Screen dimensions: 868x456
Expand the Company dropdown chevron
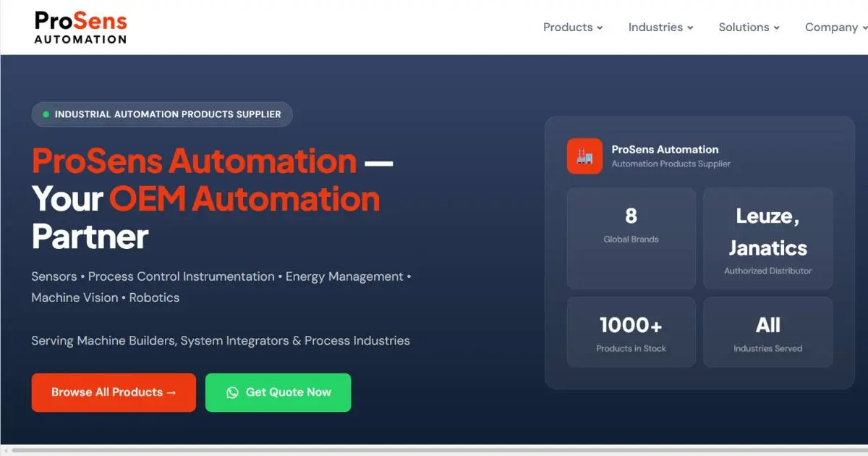(x=864, y=28)
